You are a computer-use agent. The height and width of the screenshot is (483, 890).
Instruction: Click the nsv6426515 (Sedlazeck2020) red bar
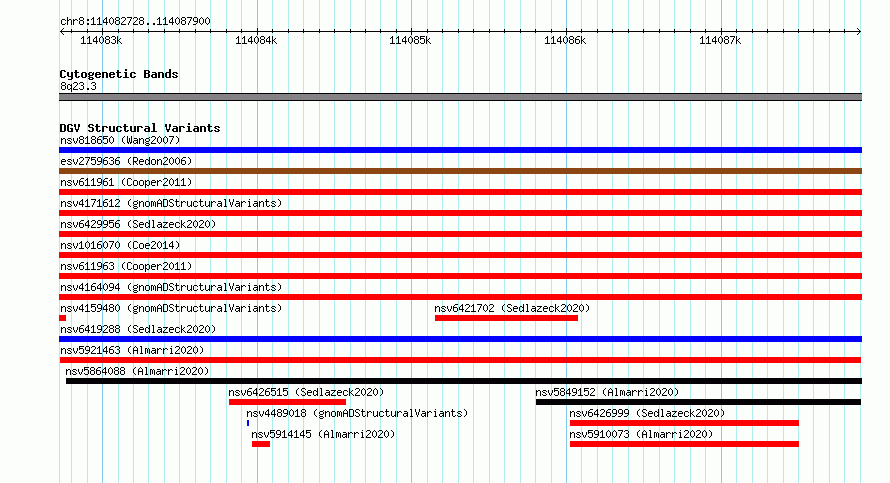(x=287, y=402)
